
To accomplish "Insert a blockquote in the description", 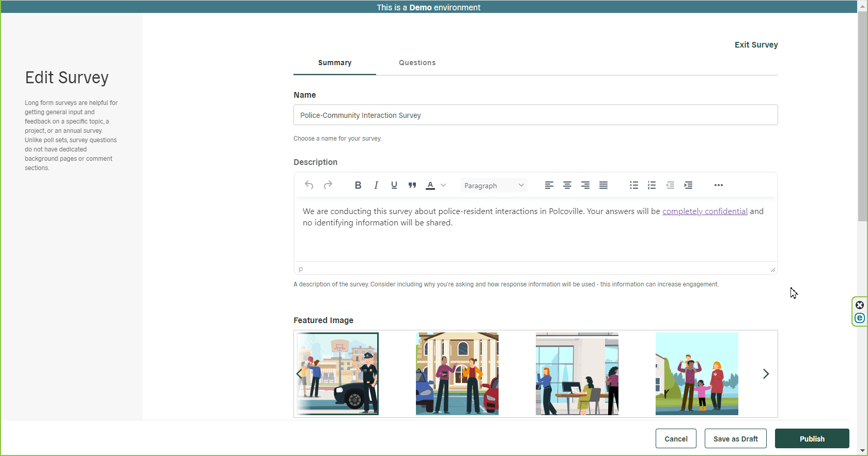I will click(412, 185).
